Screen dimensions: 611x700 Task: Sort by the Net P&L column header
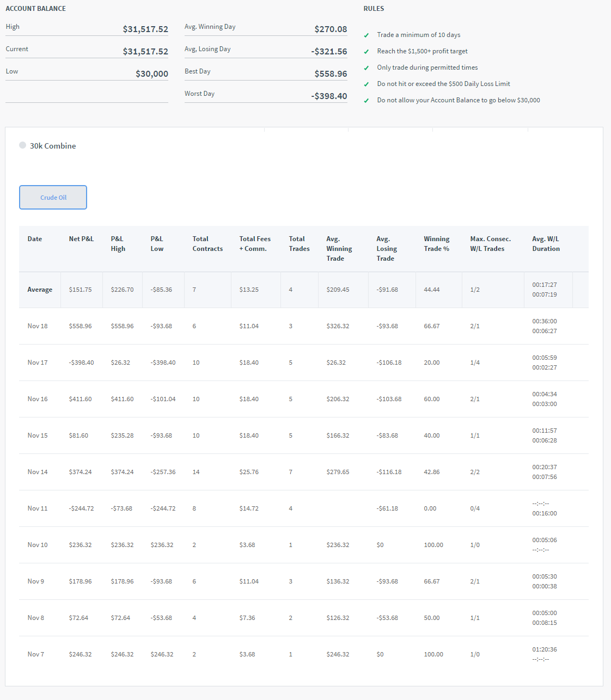point(81,239)
